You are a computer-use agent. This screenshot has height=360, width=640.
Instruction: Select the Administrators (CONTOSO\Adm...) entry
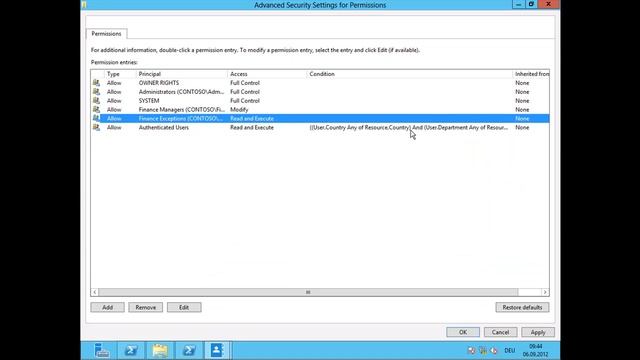click(x=320, y=92)
